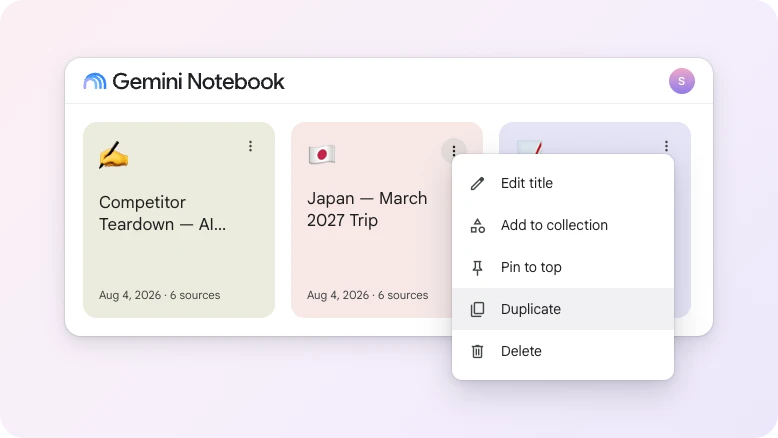This screenshot has width=778, height=438.
Task: Open the Competitor Teardown card's three-dot menu
Action: [250, 146]
